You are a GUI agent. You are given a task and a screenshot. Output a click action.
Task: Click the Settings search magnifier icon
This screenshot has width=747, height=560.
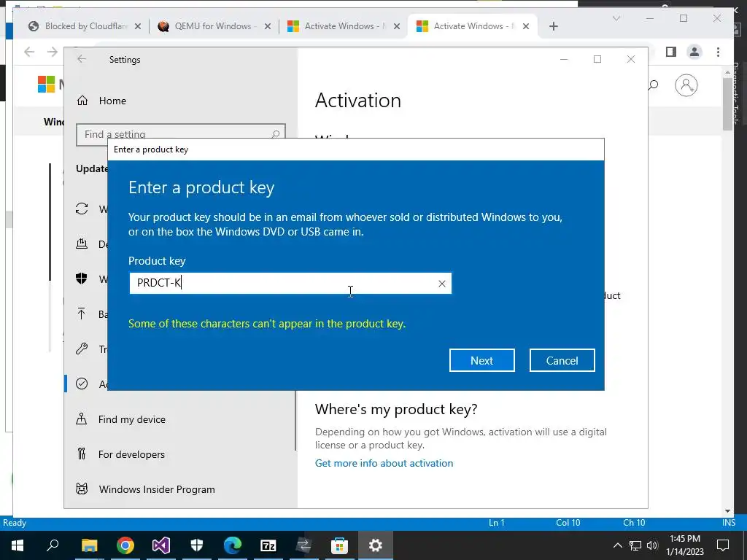pyautogui.click(x=275, y=134)
